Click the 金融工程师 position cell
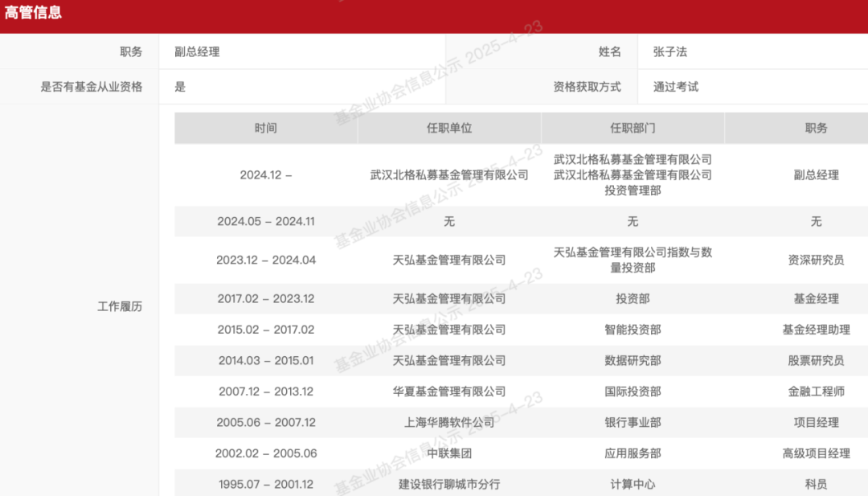 pos(816,392)
